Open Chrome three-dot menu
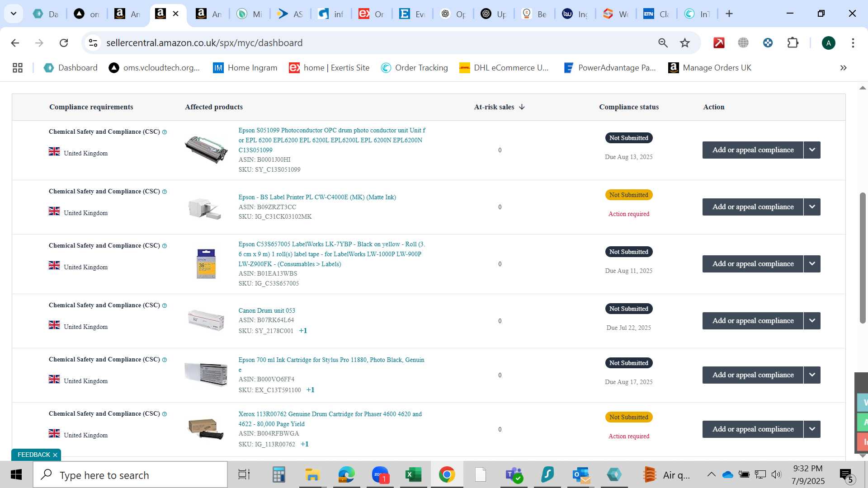 pyautogui.click(x=853, y=43)
